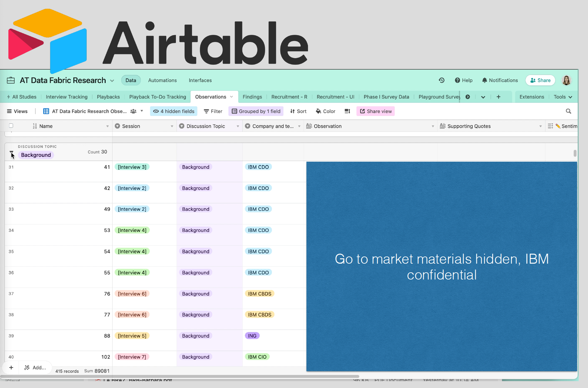Click the Sum 89081 summary
Image resolution: width=588 pixels, height=388 pixels.
tap(97, 371)
